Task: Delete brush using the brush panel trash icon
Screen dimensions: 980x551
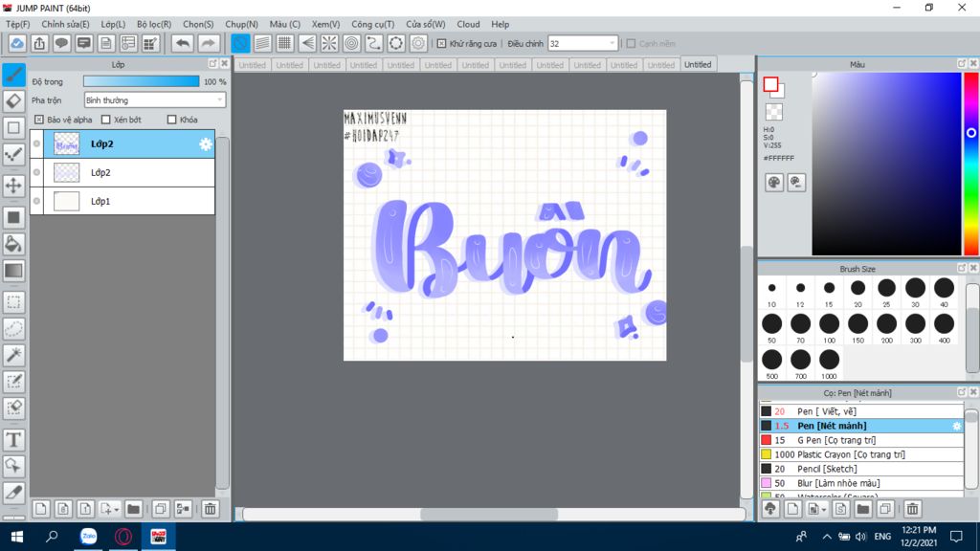Action: pyautogui.click(x=912, y=509)
